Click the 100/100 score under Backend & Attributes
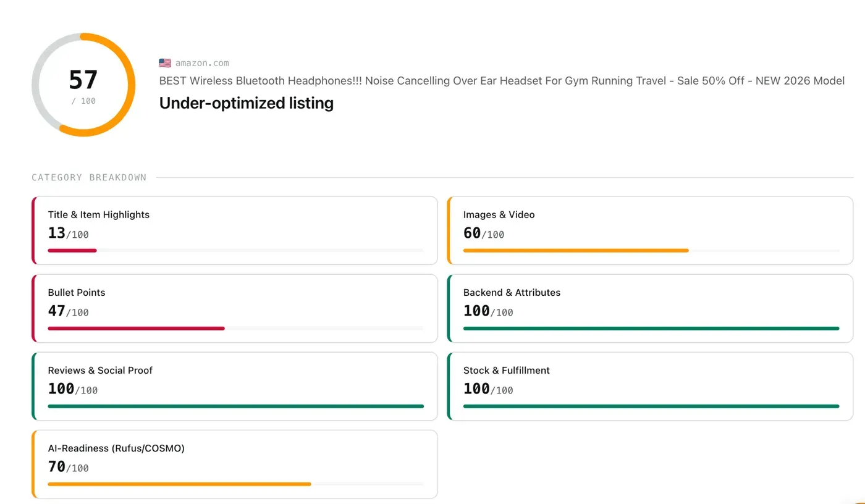 pos(488,311)
